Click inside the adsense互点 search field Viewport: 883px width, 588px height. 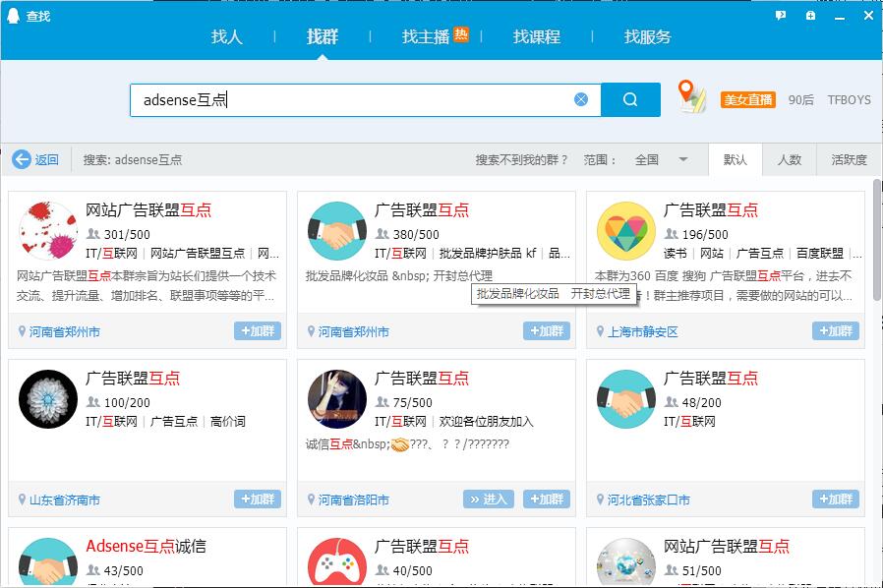344,99
